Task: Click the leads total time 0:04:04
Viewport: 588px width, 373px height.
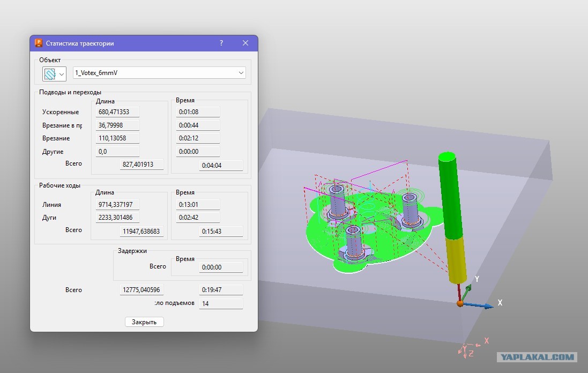Action: (x=221, y=165)
